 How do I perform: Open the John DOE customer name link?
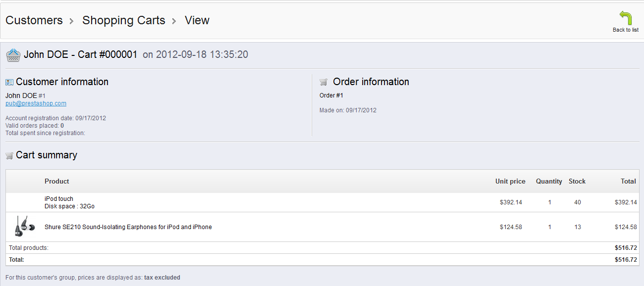21,95
